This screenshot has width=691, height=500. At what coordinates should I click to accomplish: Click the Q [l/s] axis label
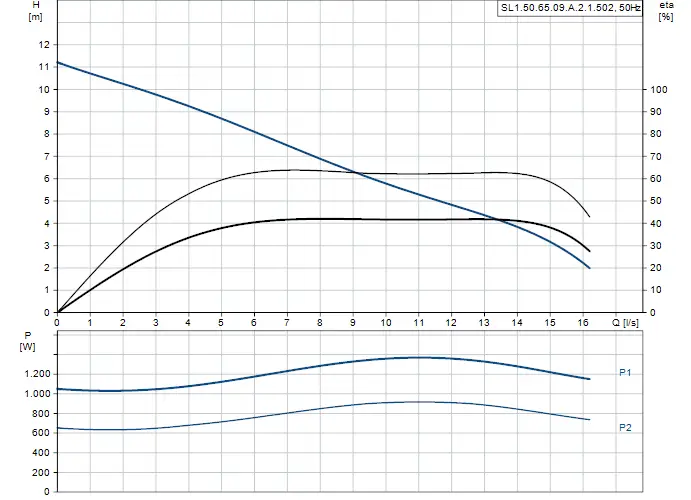click(x=625, y=322)
